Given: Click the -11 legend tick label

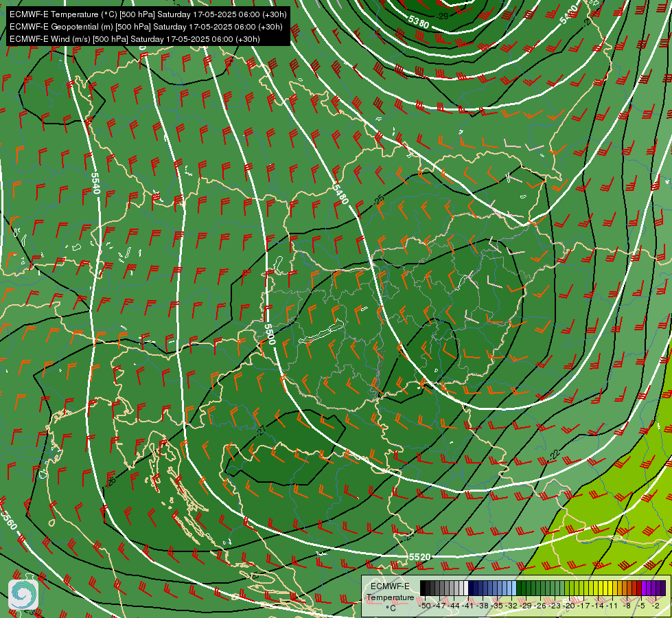Looking at the screenshot, I should pos(612,606).
